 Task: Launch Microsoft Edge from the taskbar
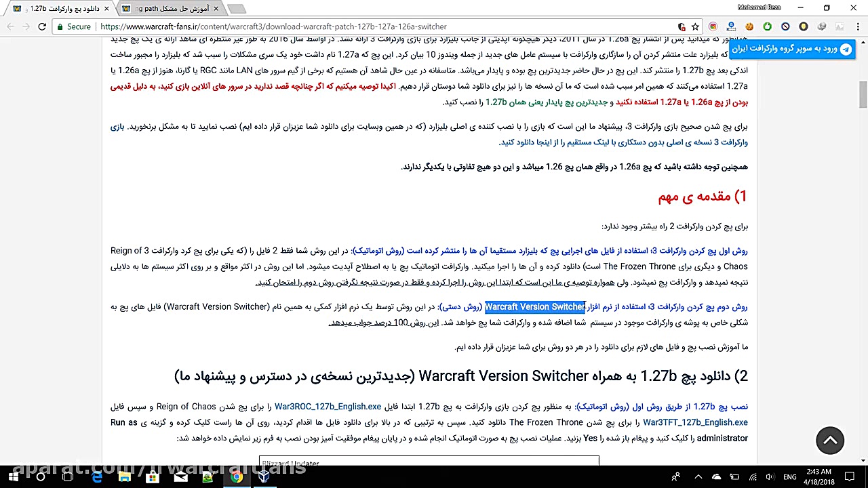pyautogui.click(x=97, y=476)
